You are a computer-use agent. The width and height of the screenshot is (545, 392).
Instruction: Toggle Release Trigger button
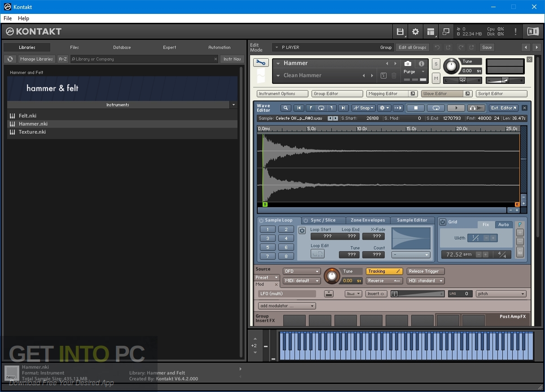coord(426,271)
